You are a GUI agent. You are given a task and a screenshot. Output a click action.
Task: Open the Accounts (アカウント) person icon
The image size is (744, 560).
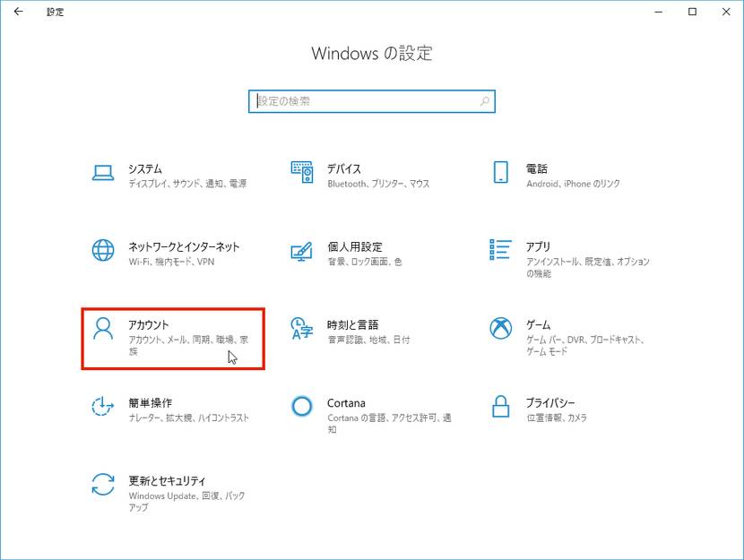[103, 329]
